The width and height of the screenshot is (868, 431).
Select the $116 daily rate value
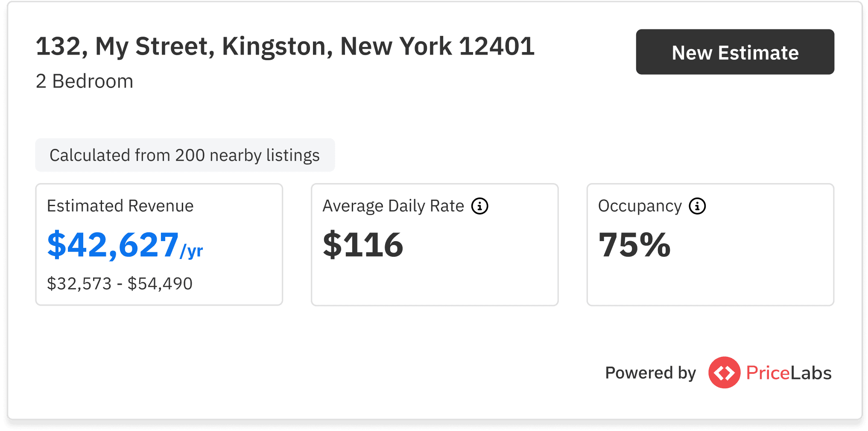(x=363, y=245)
